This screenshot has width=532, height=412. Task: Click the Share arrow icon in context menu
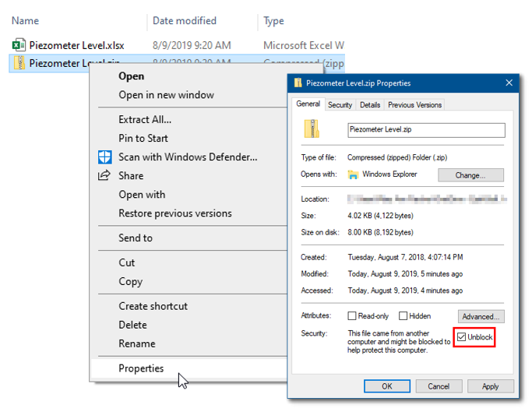pyautogui.click(x=104, y=176)
